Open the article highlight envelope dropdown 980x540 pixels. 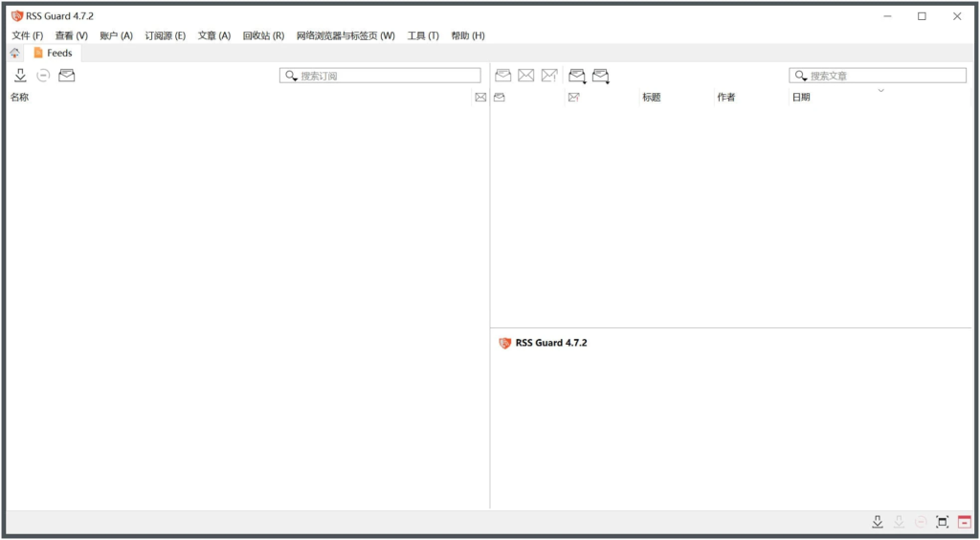click(577, 77)
